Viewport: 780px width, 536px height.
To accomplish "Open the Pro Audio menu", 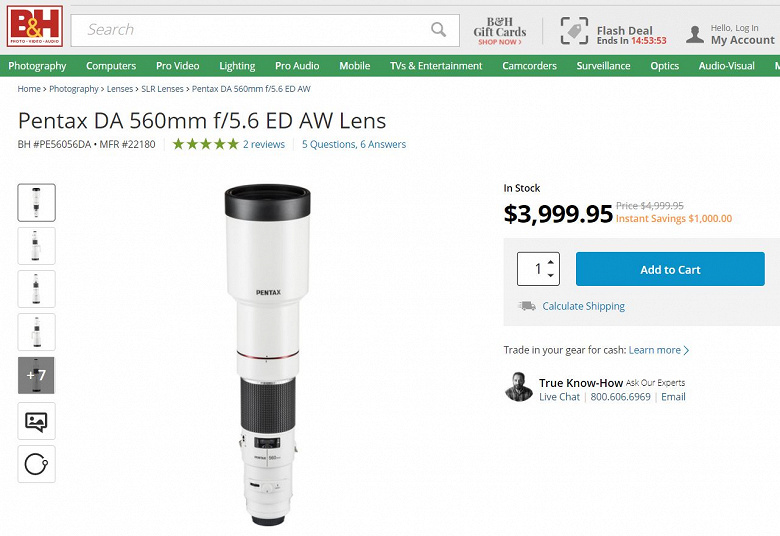I will click(x=297, y=66).
